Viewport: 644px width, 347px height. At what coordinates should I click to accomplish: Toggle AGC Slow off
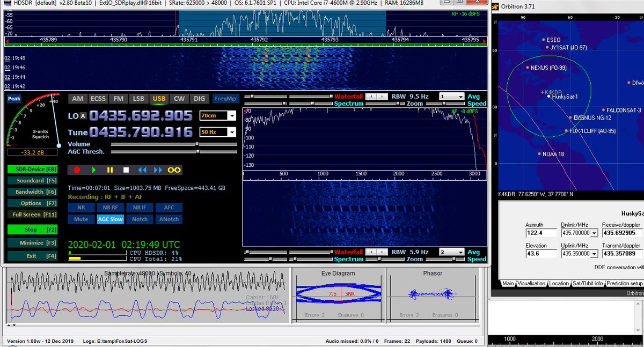click(110, 218)
